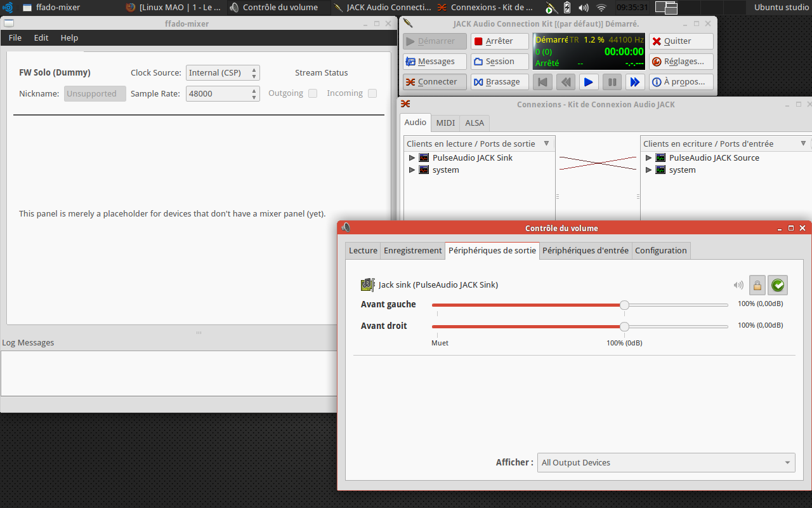Click the JACK transport rewind-to-start button
This screenshot has width=812, height=508.
(x=542, y=82)
